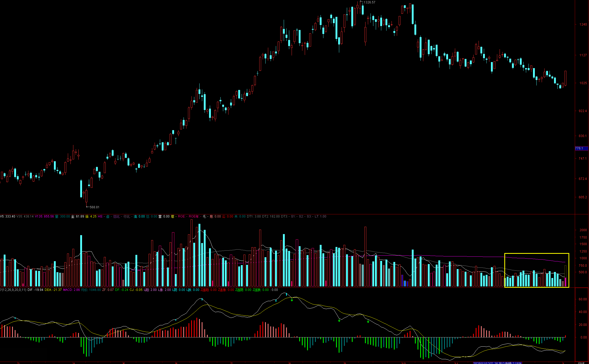Click the 60.00 MACD axis label

(x=583, y=299)
